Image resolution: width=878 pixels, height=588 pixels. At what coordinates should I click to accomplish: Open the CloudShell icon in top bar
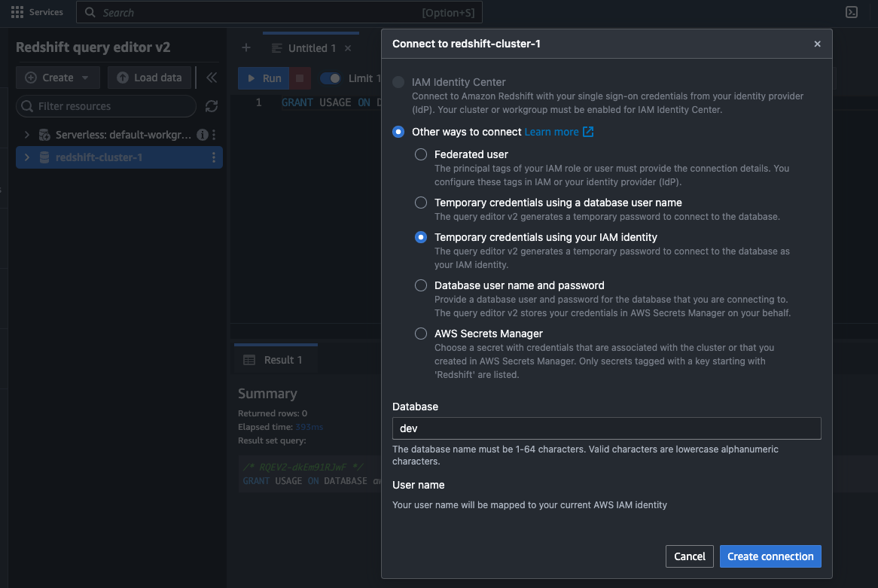pyautogui.click(x=851, y=12)
